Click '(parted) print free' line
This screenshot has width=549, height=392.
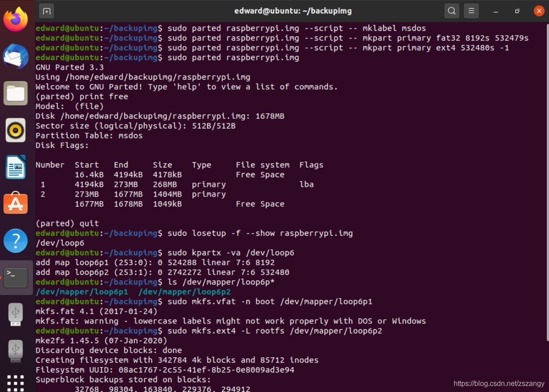coord(82,97)
